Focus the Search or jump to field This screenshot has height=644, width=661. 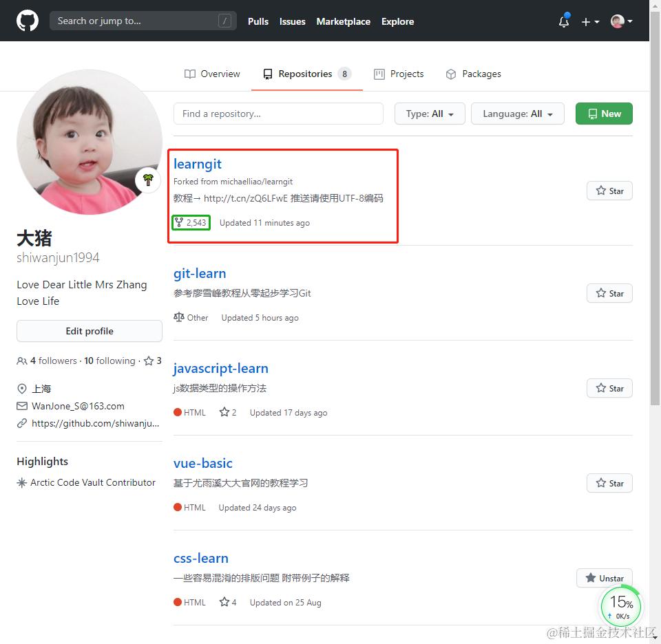tap(143, 21)
